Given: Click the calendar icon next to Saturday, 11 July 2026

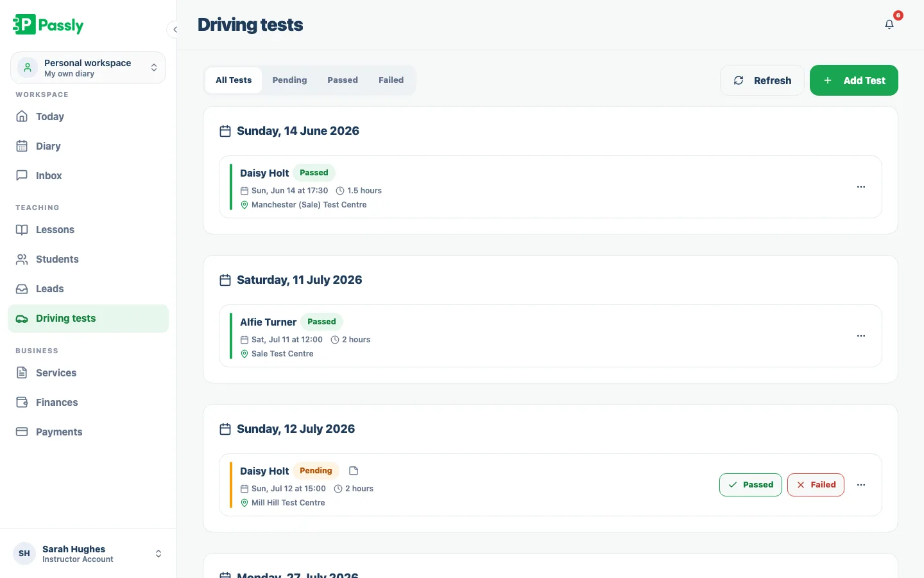Looking at the screenshot, I should [x=225, y=280].
